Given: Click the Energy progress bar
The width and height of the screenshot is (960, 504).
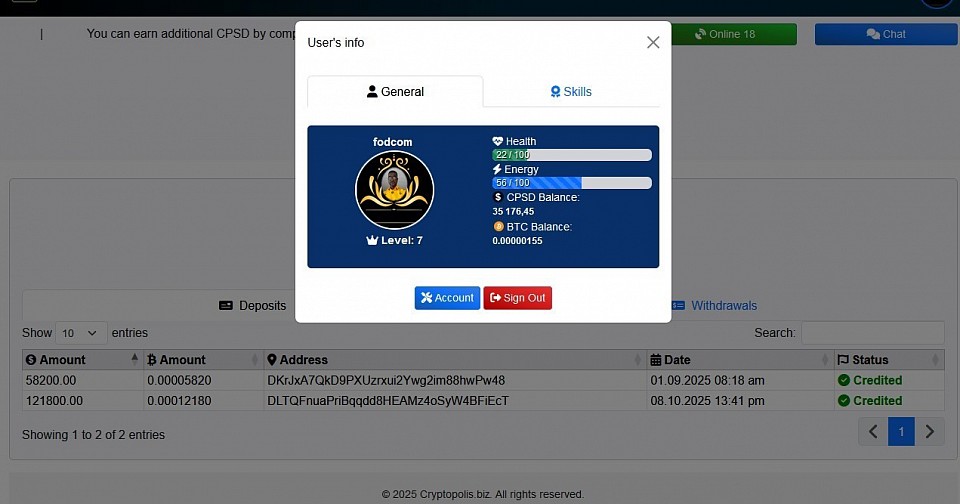Looking at the screenshot, I should coord(571,183).
